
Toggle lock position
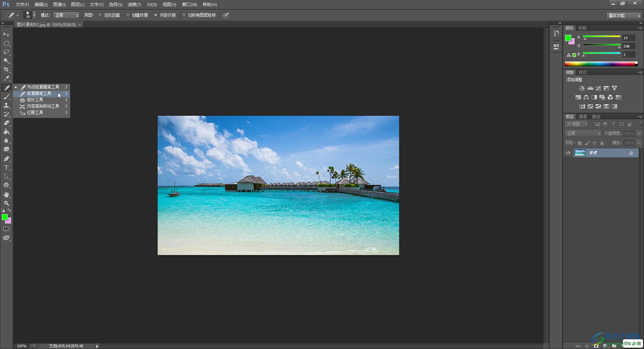pos(594,143)
